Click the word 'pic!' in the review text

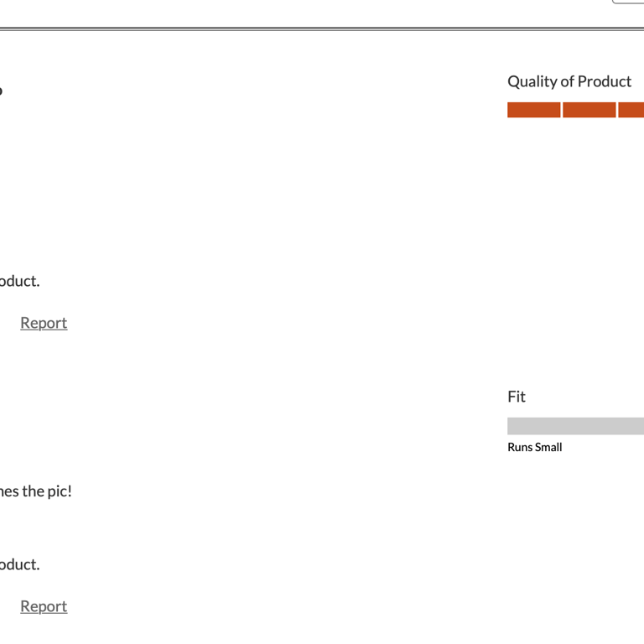(60, 491)
